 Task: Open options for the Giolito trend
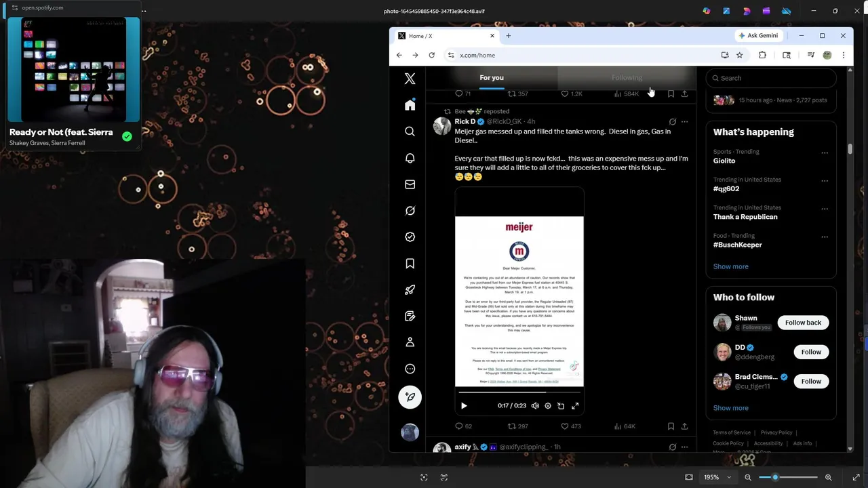[x=825, y=152]
